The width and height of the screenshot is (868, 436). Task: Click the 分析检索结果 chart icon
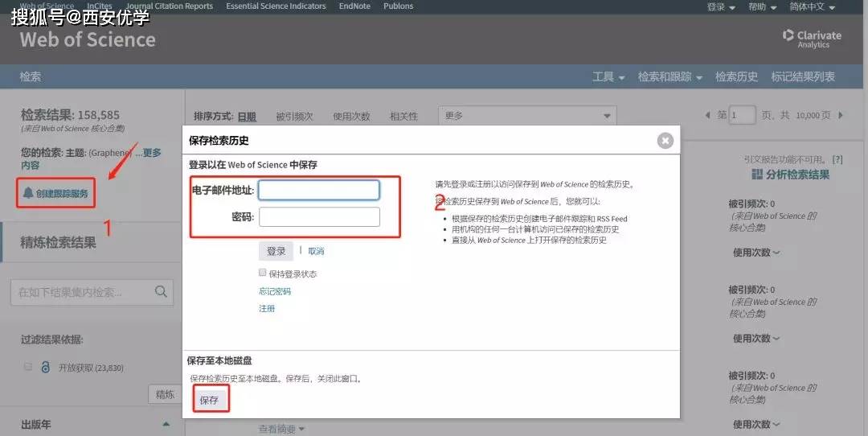[x=757, y=175]
